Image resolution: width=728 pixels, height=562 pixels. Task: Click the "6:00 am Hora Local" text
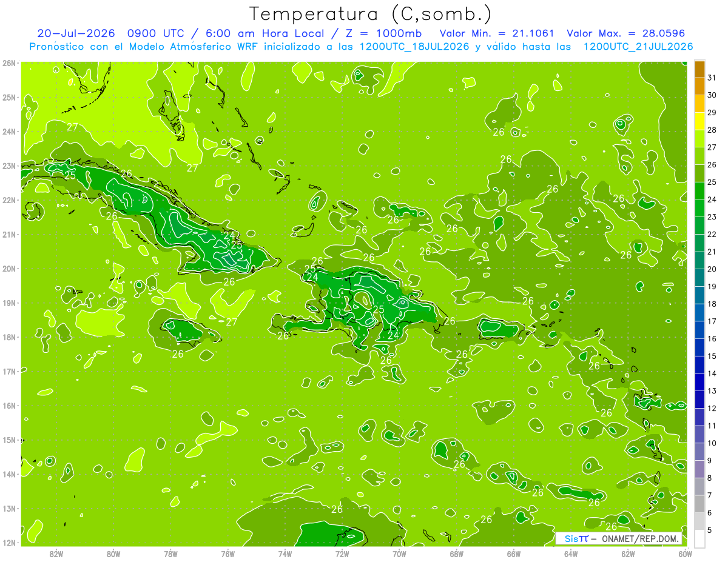pos(265,33)
